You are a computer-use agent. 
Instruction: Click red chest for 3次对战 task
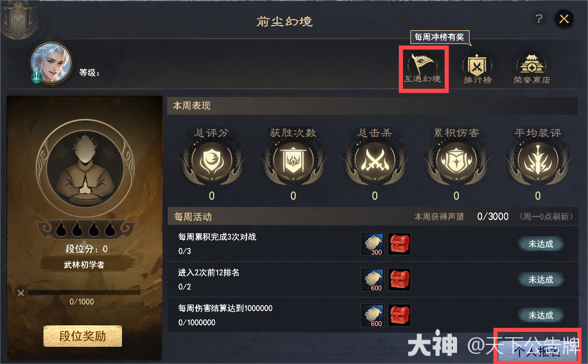click(x=399, y=244)
